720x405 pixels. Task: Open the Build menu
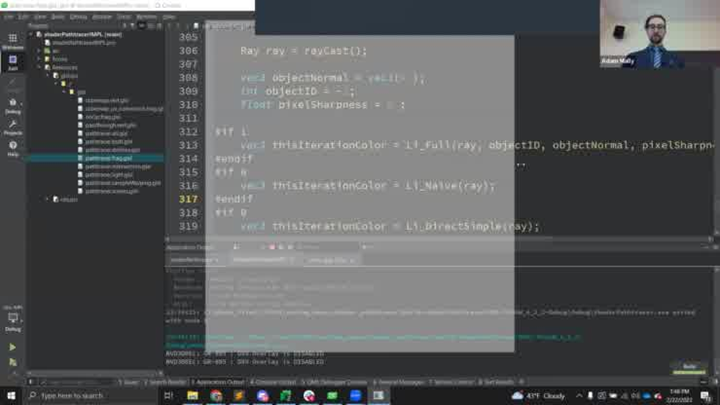pyautogui.click(x=57, y=17)
